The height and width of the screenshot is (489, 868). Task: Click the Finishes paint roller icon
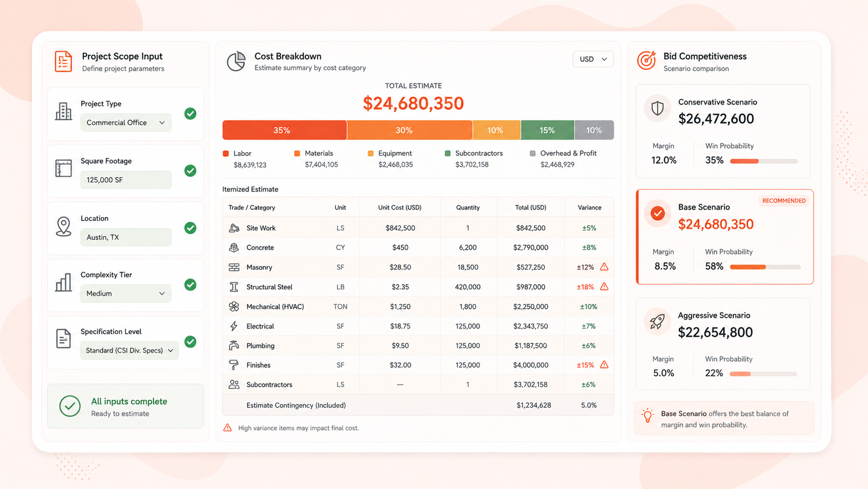[x=234, y=365]
